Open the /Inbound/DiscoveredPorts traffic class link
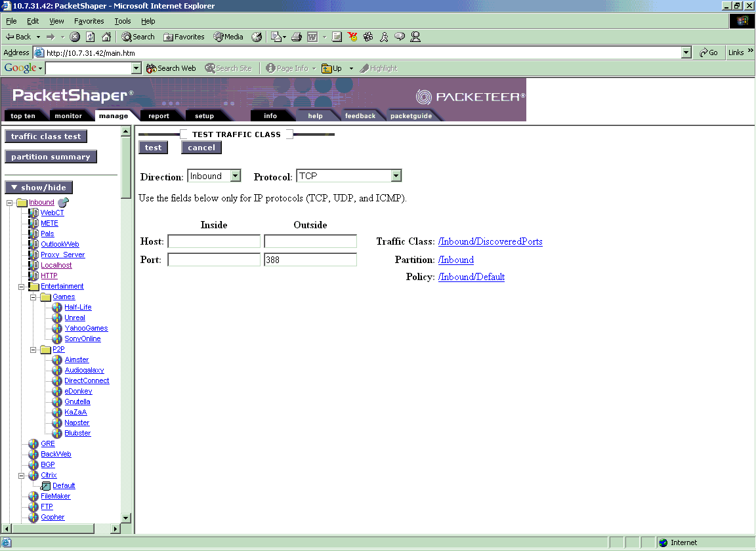Viewport: 756px width, 551px height. (490, 241)
